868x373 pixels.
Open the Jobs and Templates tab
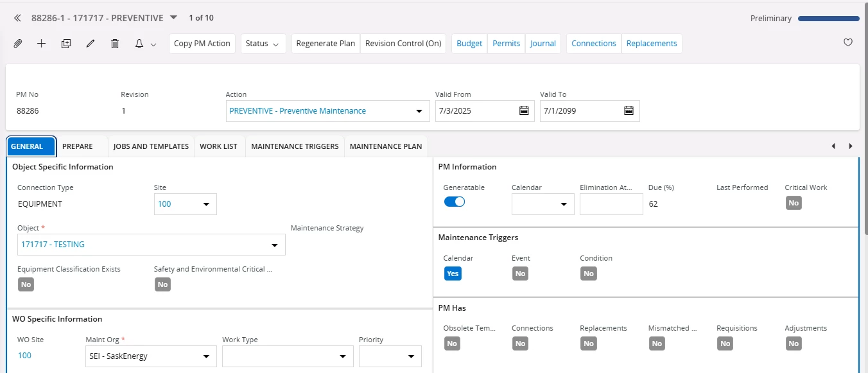point(151,146)
